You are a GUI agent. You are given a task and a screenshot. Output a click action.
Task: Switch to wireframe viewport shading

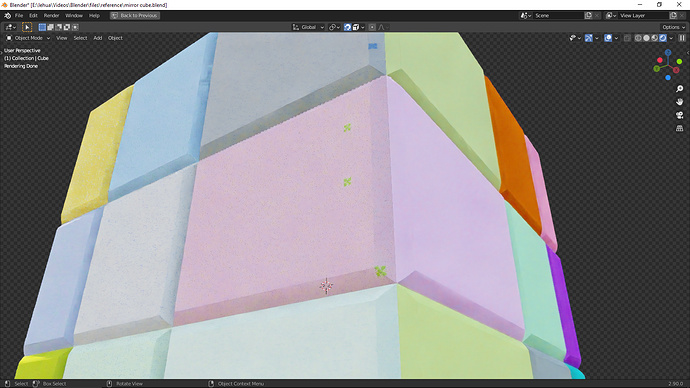click(x=638, y=38)
